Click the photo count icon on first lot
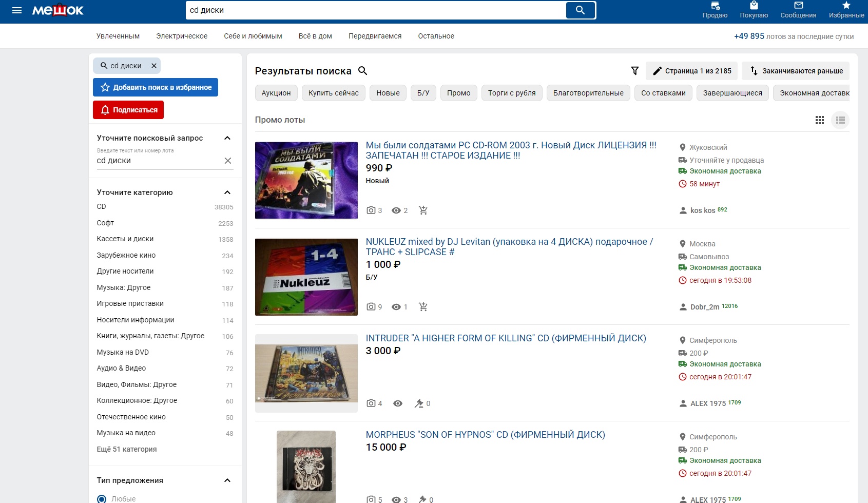 tap(371, 210)
